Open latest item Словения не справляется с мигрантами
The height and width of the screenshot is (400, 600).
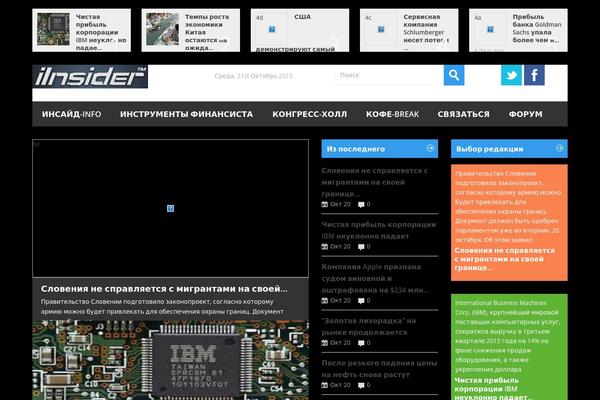point(374,182)
